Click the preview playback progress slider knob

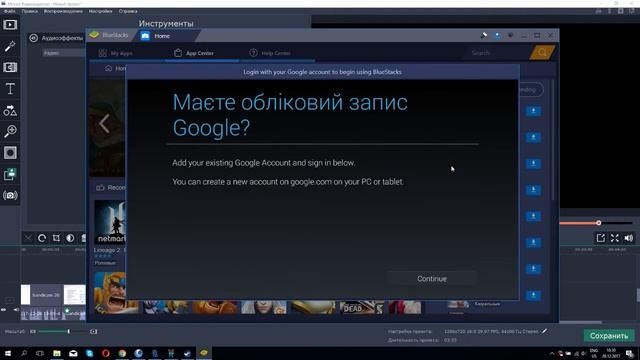(598, 223)
